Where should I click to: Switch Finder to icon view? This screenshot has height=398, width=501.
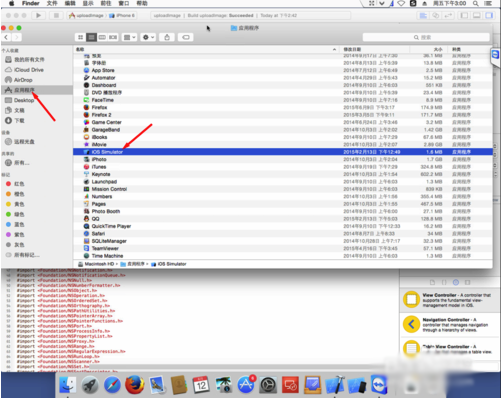pyautogui.click(x=80, y=37)
